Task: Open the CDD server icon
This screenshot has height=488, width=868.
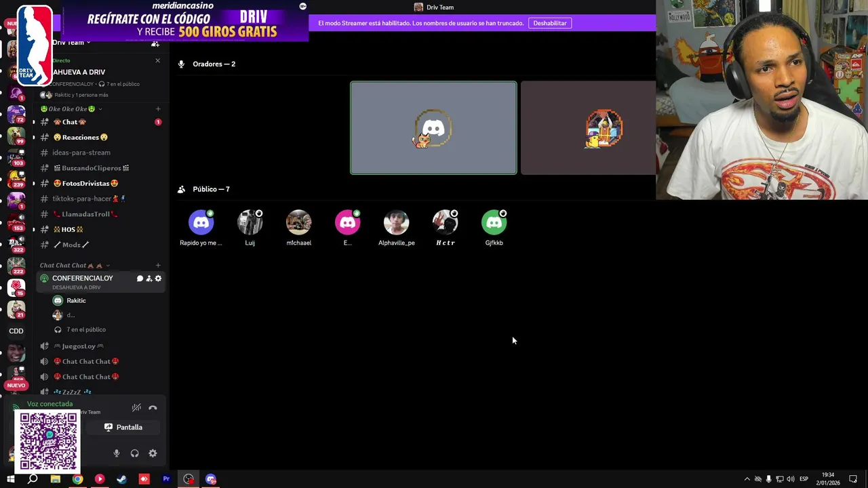Action: 16,331
